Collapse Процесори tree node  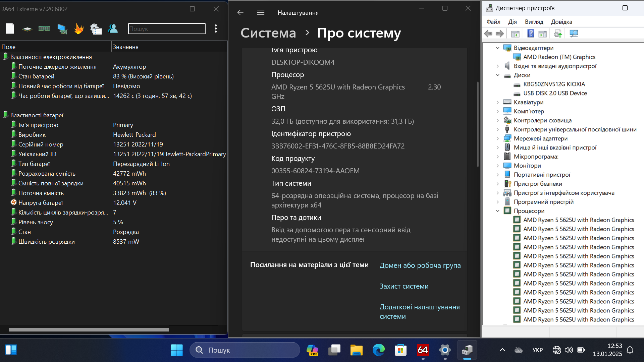pyautogui.click(x=498, y=211)
